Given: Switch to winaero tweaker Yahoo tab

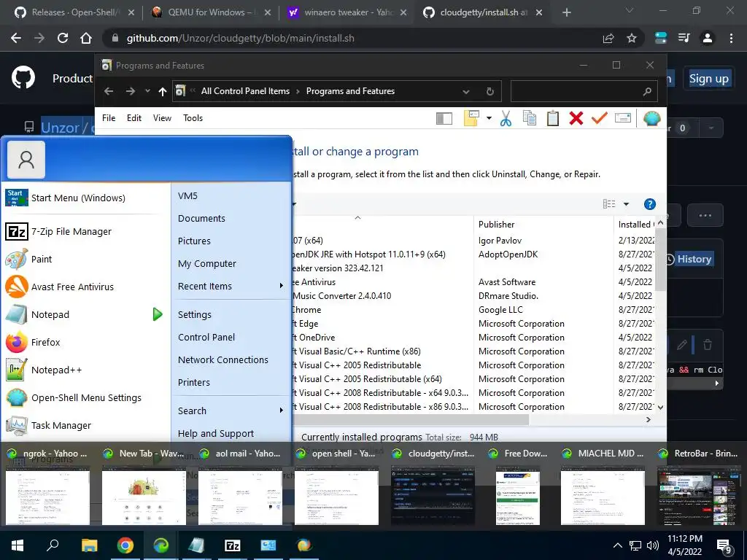Looking at the screenshot, I should tap(347, 12).
